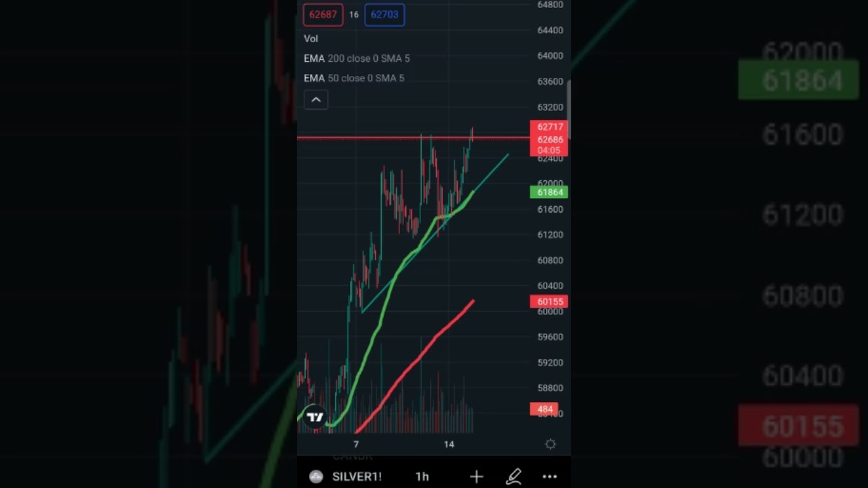Viewport: 868px width, 488px height.
Task: Click the date label 7 on time axis
Action: (x=356, y=445)
